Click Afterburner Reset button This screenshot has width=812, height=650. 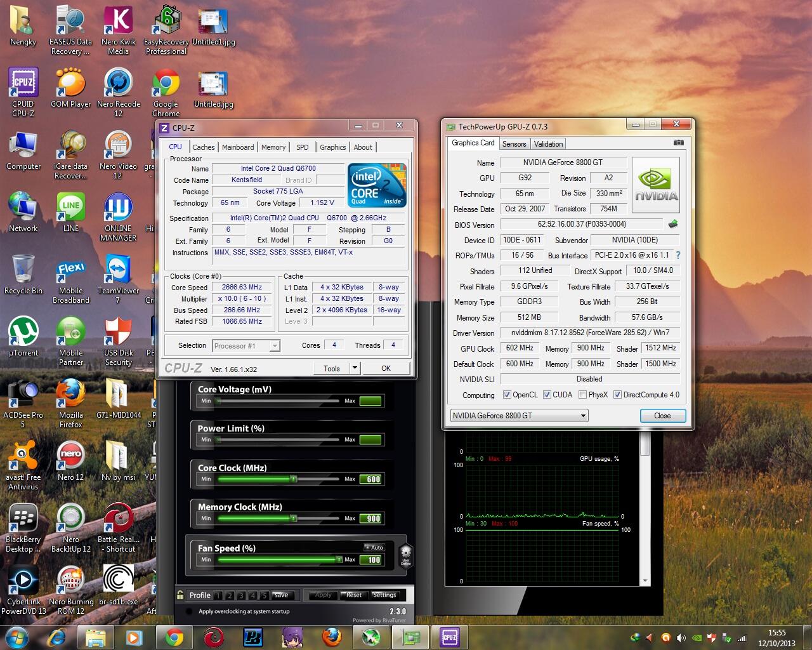(x=354, y=595)
